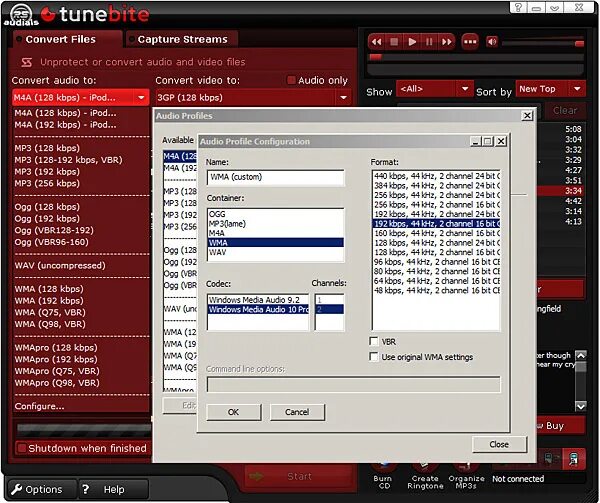Enable the Audio only checkbox
The width and height of the screenshot is (600, 503).
(291, 80)
